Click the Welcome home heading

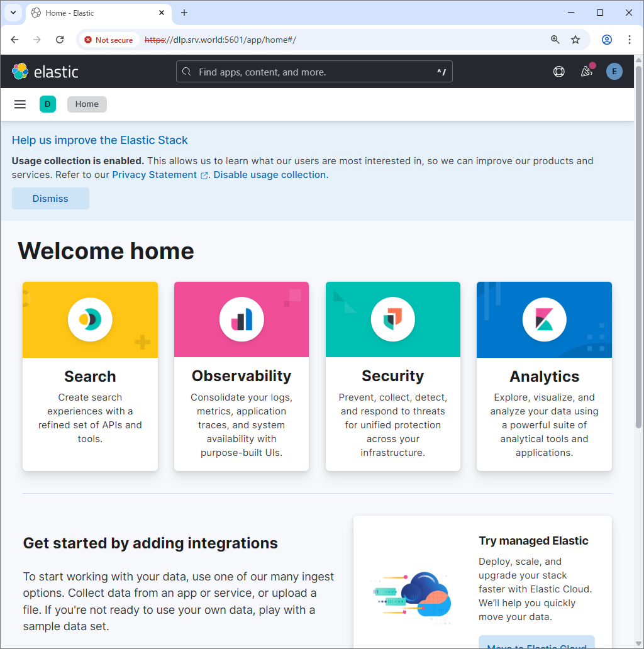(106, 252)
